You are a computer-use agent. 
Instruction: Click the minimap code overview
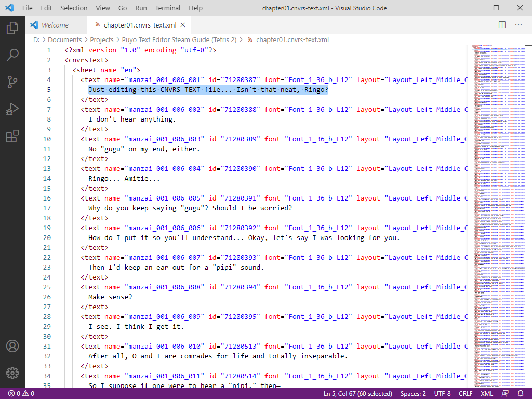click(498, 208)
